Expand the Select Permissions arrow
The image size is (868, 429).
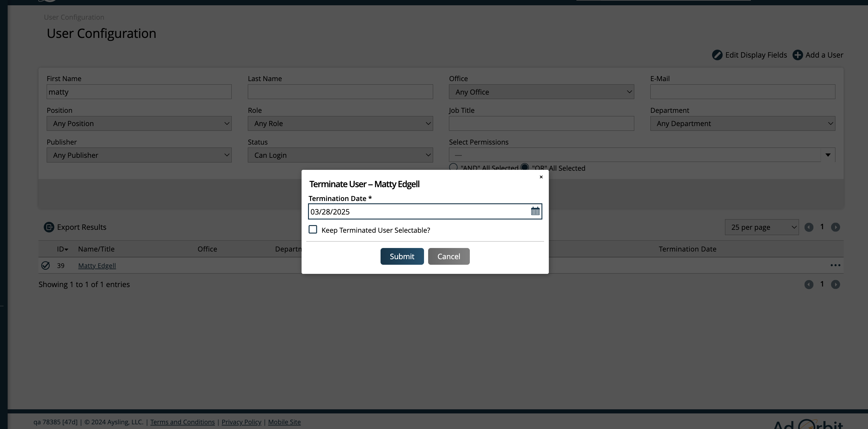[828, 155]
